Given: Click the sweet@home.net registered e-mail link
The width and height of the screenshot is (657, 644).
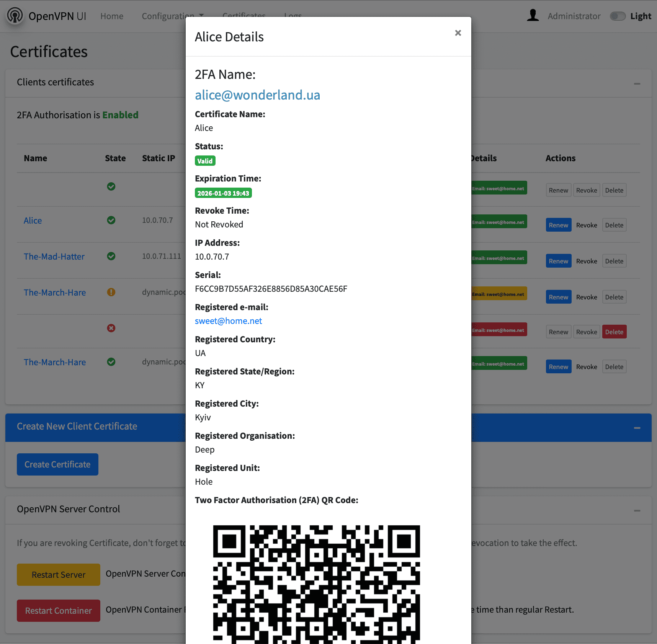Looking at the screenshot, I should coord(228,321).
